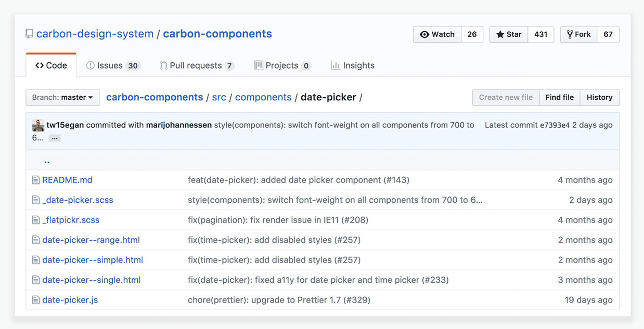Go up to parent directory (..)

pos(47,161)
